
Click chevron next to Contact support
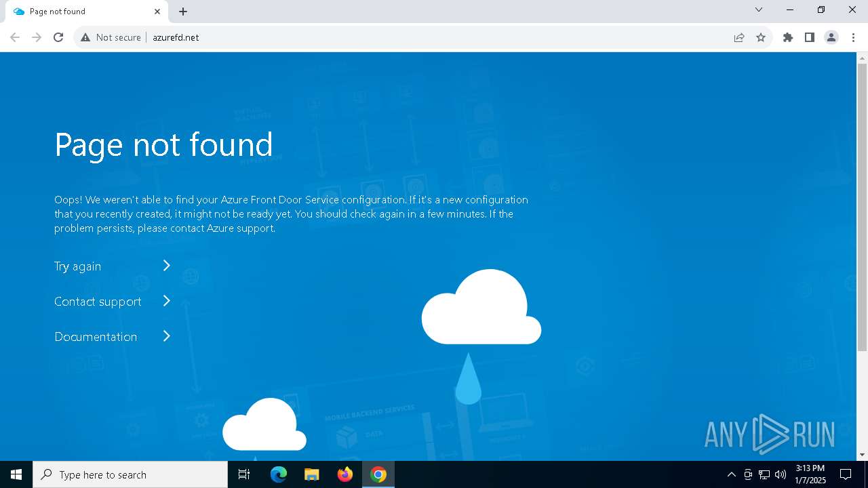[166, 301]
